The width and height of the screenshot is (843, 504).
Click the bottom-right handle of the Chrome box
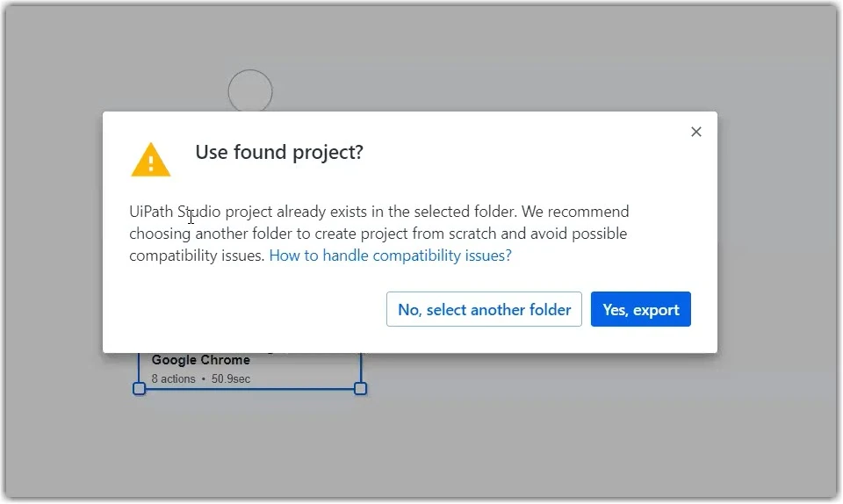click(x=361, y=388)
